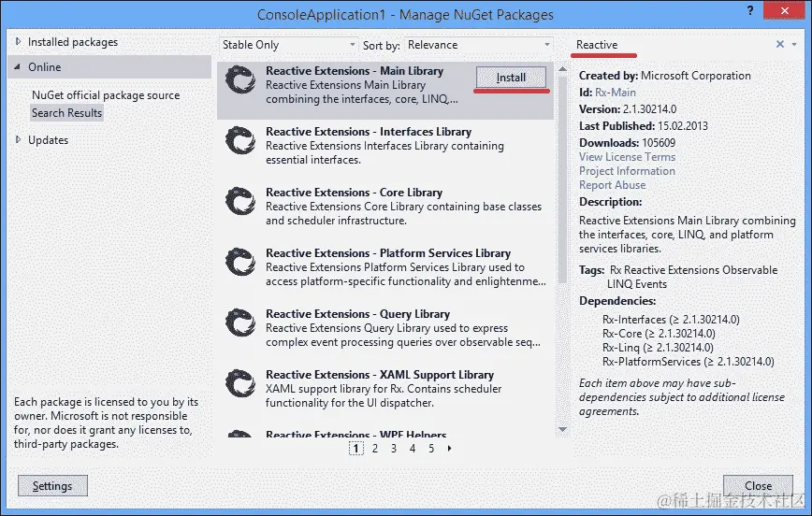Open the Project Information link
This screenshot has height=516, width=812.
[x=627, y=171]
